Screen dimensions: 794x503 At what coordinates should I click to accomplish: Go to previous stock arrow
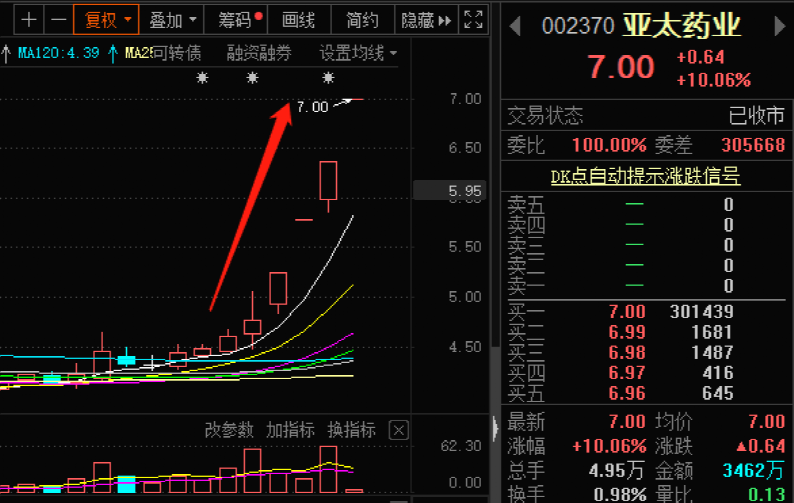tap(515, 26)
